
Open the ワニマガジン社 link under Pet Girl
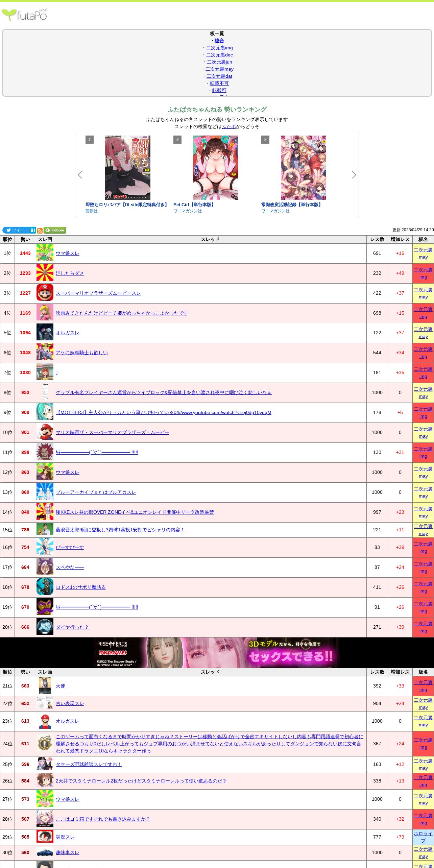pos(188,211)
